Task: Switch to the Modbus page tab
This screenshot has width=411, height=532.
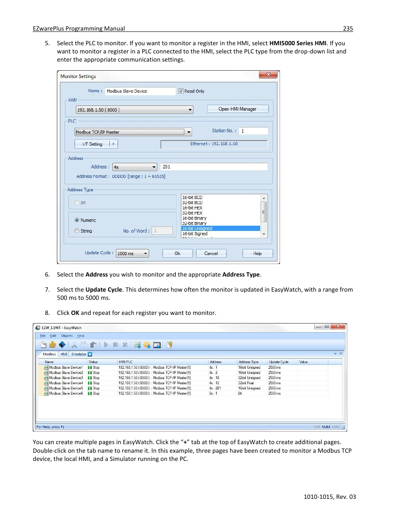Action: [x=50, y=354]
